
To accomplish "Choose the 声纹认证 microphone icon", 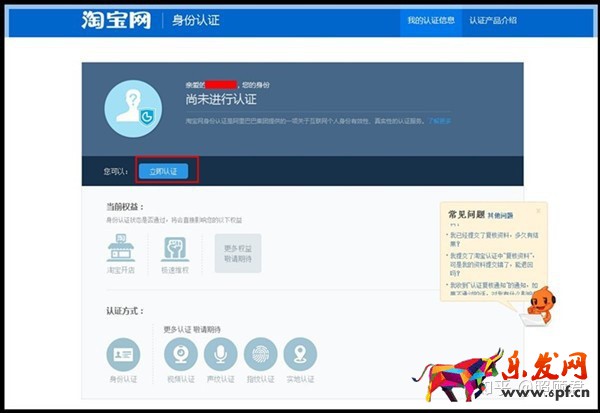I will click(x=220, y=354).
